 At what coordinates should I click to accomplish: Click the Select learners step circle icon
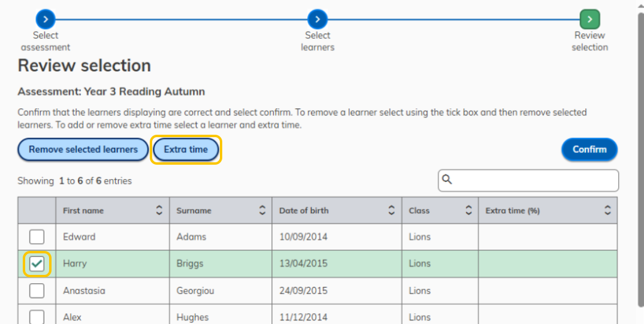pos(318,19)
